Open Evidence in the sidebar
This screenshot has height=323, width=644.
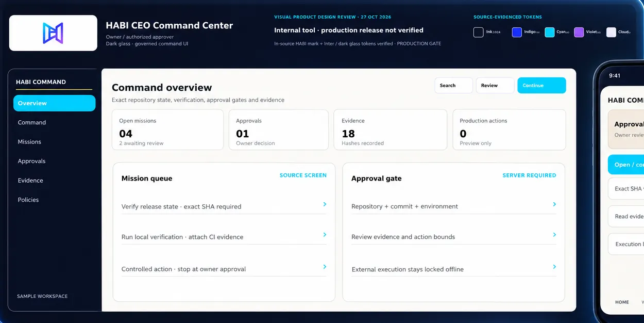(30, 181)
